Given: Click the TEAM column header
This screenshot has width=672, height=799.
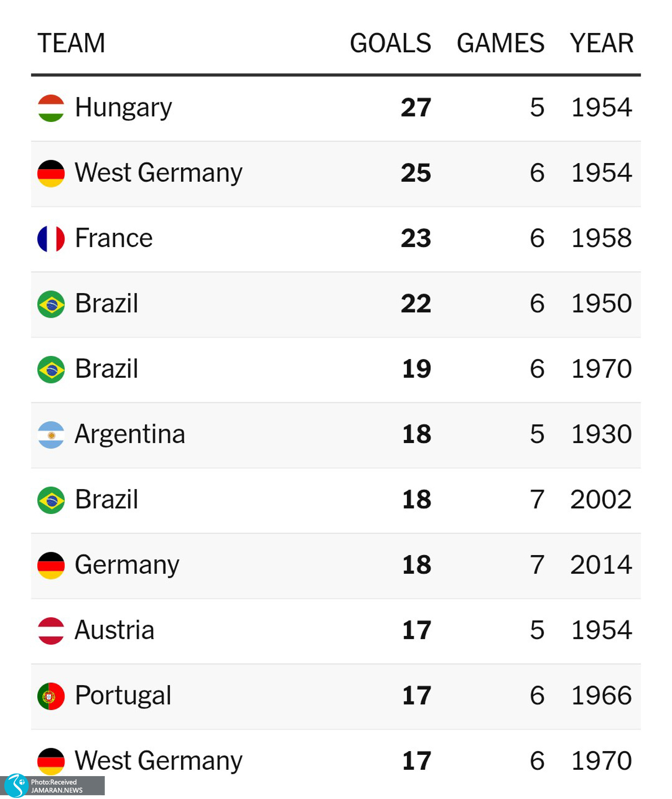Looking at the screenshot, I should pyautogui.click(x=71, y=43).
